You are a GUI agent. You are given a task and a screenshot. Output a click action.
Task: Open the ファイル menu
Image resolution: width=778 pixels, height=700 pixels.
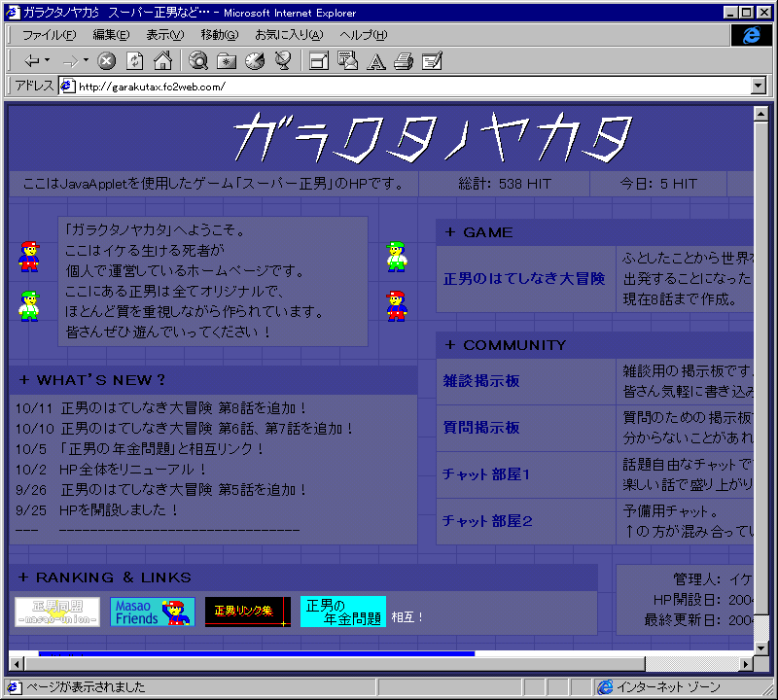pyautogui.click(x=50, y=35)
